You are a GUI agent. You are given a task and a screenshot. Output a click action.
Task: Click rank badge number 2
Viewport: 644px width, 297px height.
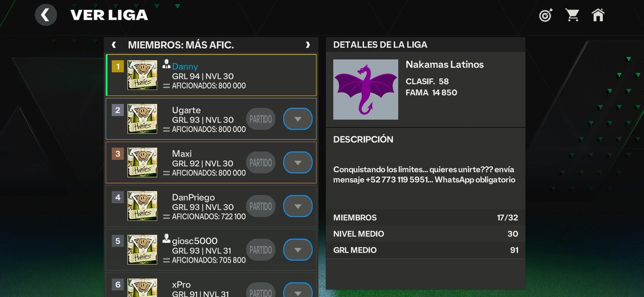[x=118, y=110]
